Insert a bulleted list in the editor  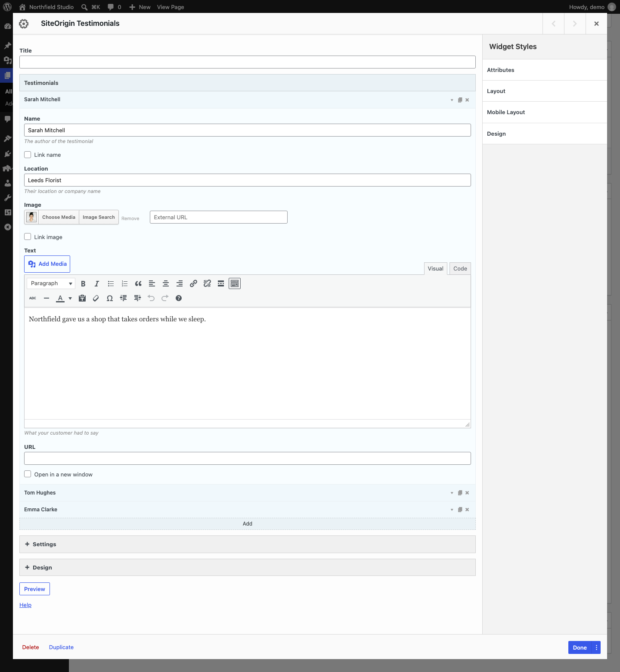tap(111, 283)
